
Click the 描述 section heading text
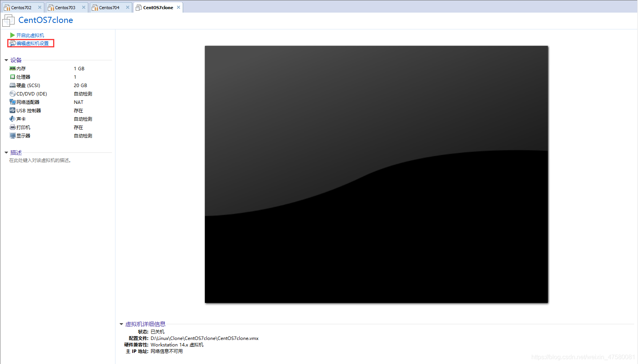[x=16, y=153]
